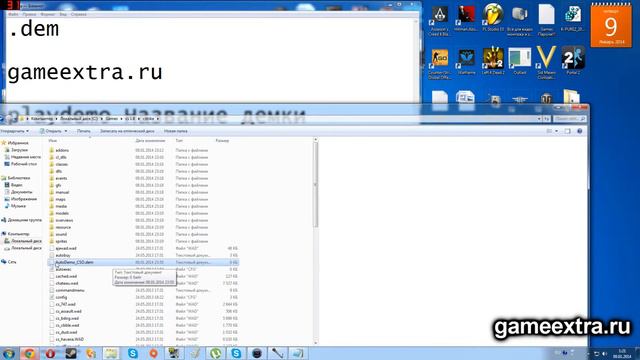
Task: Click the Explorer help icon
Action: coord(580,131)
